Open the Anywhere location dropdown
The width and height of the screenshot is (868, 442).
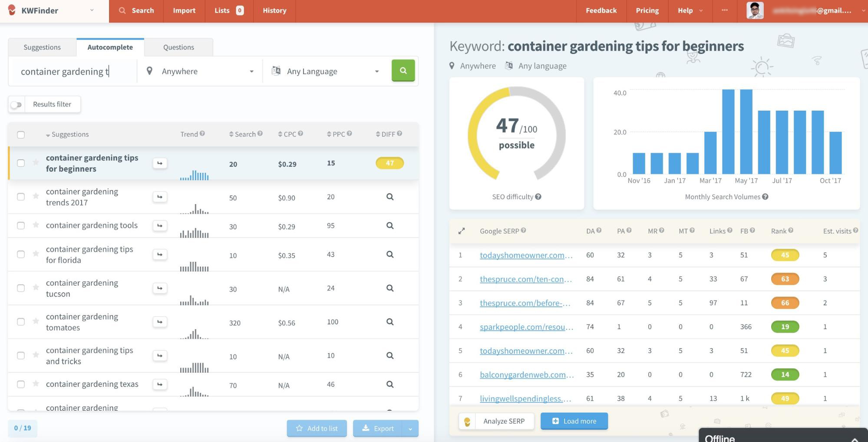pyautogui.click(x=200, y=71)
